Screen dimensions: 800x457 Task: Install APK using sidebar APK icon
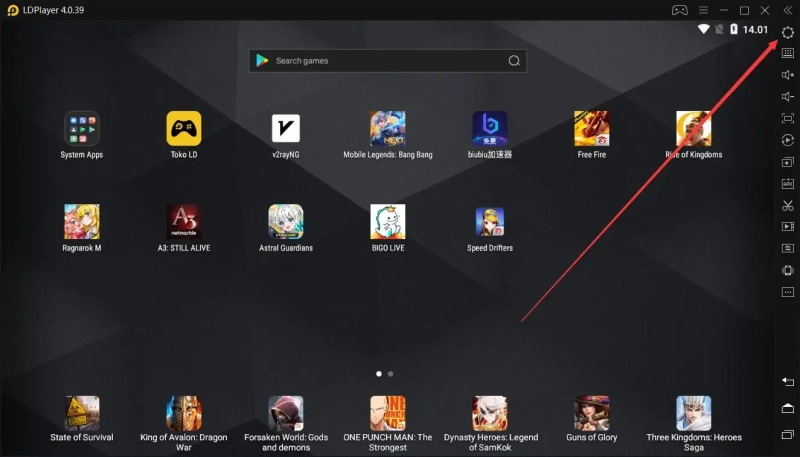pyautogui.click(x=788, y=184)
